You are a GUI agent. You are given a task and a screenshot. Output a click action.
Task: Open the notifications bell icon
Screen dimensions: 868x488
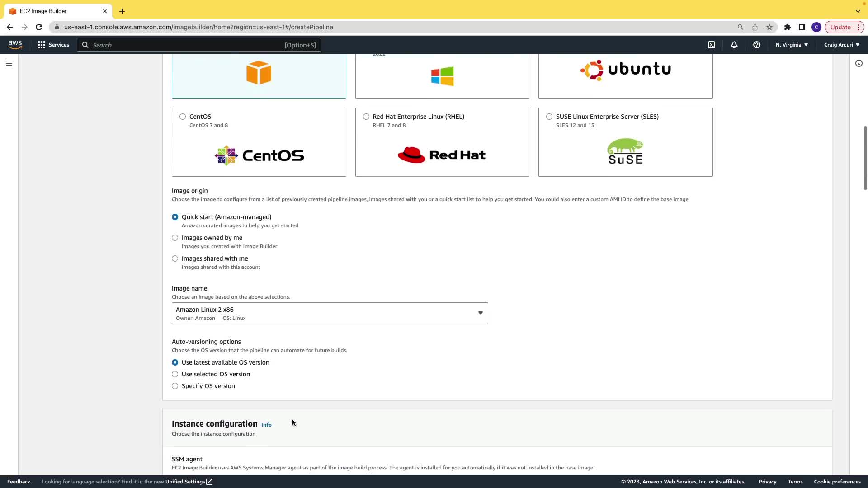click(734, 45)
